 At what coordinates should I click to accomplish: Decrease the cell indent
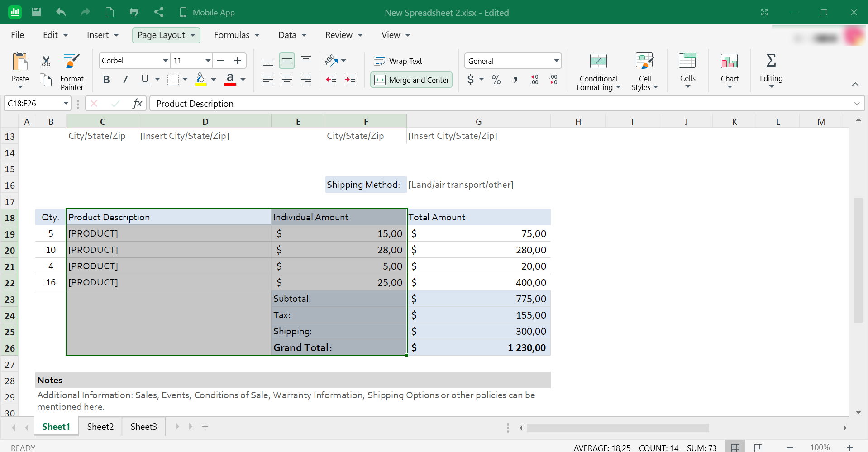click(x=331, y=80)
